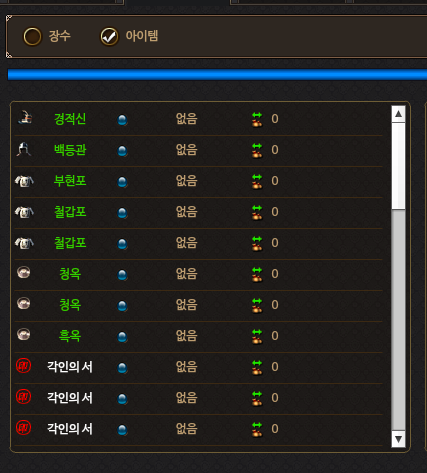Select the first 철갑포 item name
Viewport: 427px width, 473px height.
(x=70, y=212)
